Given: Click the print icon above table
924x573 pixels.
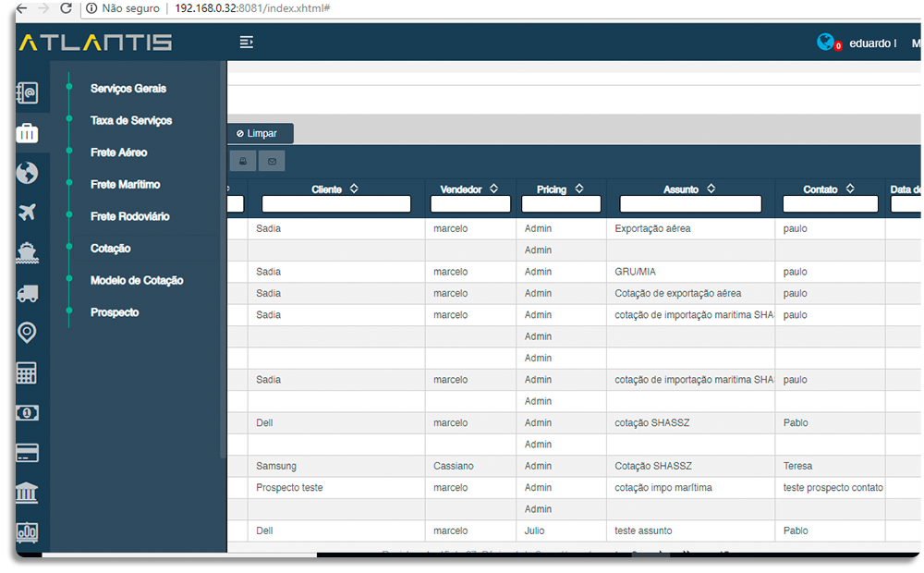Looking at the screenshot, I should click(242, 161).
